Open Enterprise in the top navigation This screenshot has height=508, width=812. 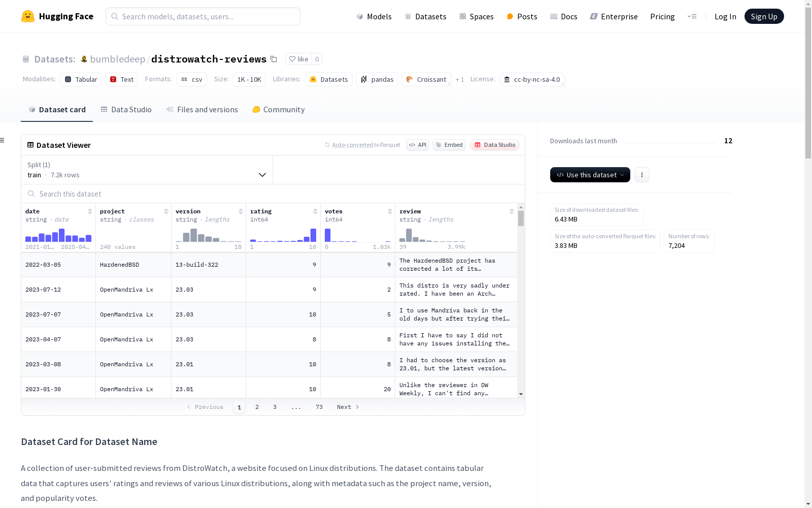click(x=614, y=16)
